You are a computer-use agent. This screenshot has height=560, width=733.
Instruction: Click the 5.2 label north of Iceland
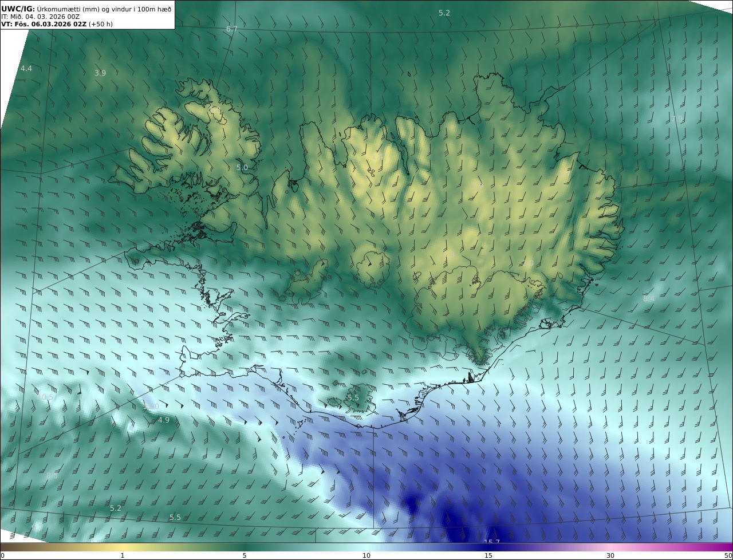click(444, 13)
